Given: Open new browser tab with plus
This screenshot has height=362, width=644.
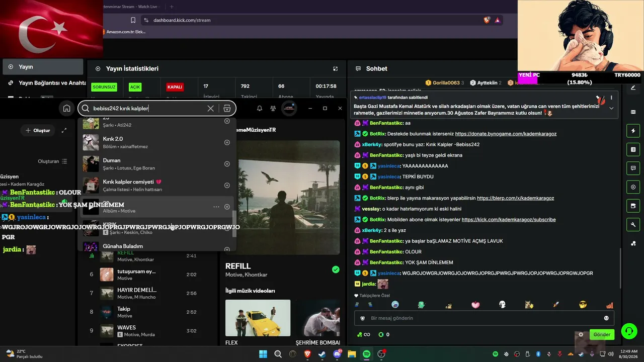Looking at the screenshot, I should 172,7.
